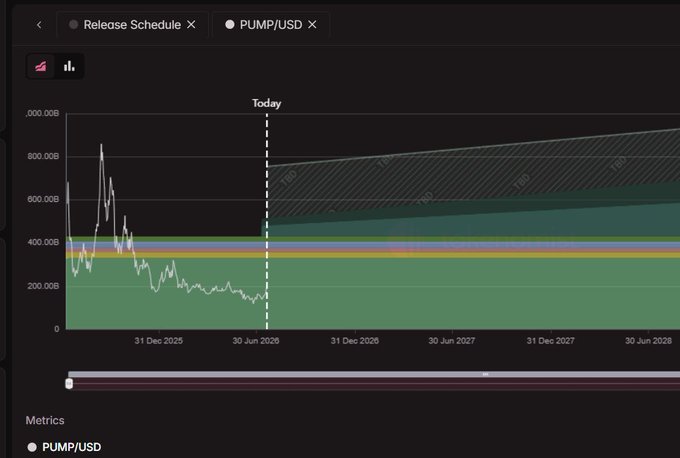This screenshot has height=458, width=680.
Task: Click the price peak on PUMP/USD line
Action: (101, 145)
